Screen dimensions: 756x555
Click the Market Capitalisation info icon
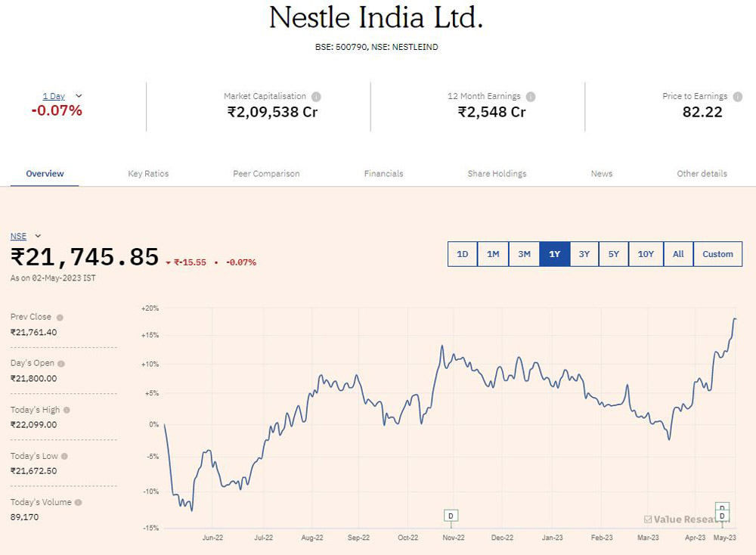pyautogui.click(x=316, y=97)
